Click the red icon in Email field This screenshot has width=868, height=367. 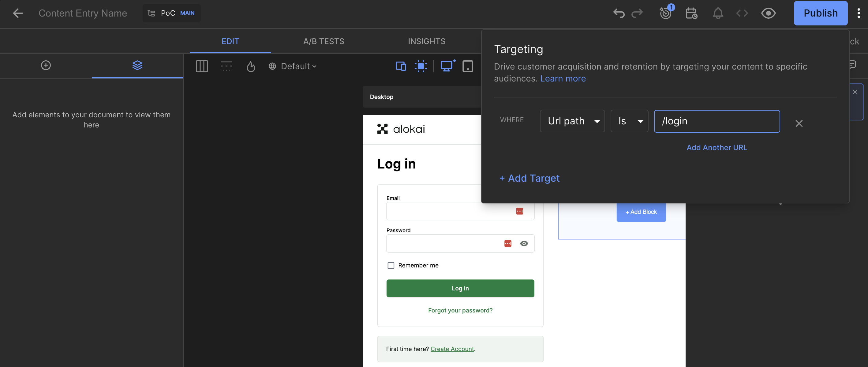coord(519,211)
